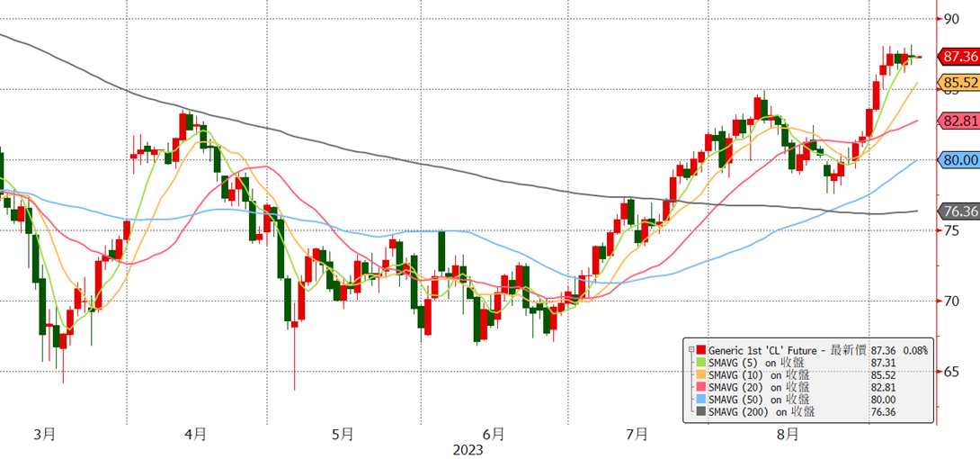Viewport: 980px width, 459px height.
Task: Click the orange SMAVG (10) color swatch
Action: pos(700,375)
